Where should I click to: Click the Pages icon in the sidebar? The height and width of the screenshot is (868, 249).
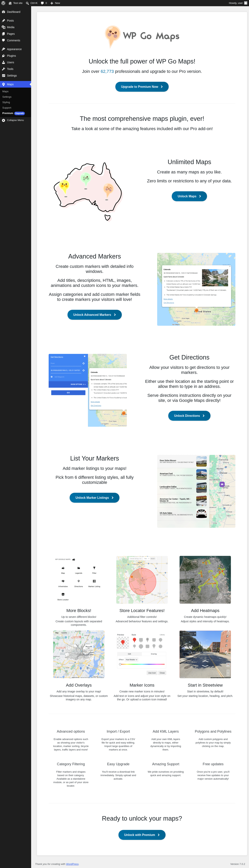click(3, 34)
